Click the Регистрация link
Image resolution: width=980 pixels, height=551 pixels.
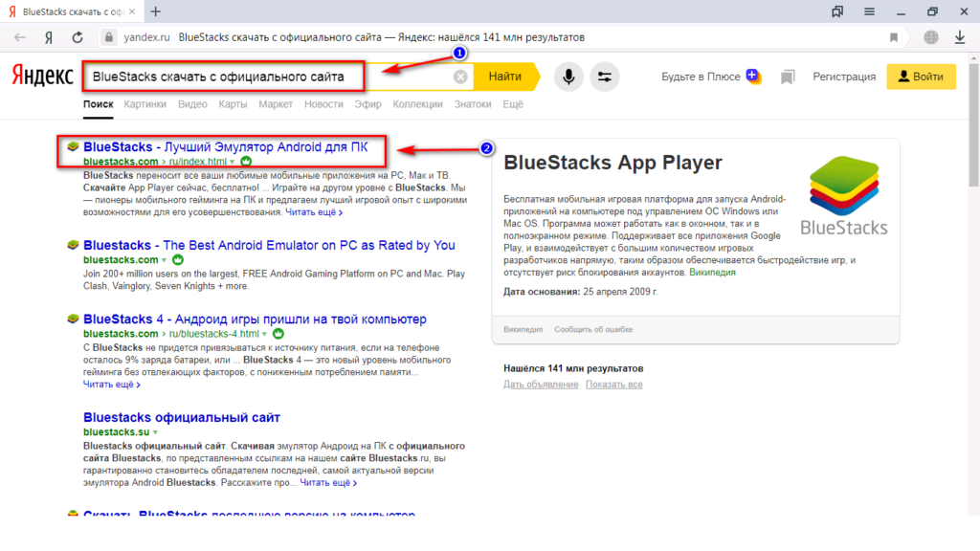844,77
